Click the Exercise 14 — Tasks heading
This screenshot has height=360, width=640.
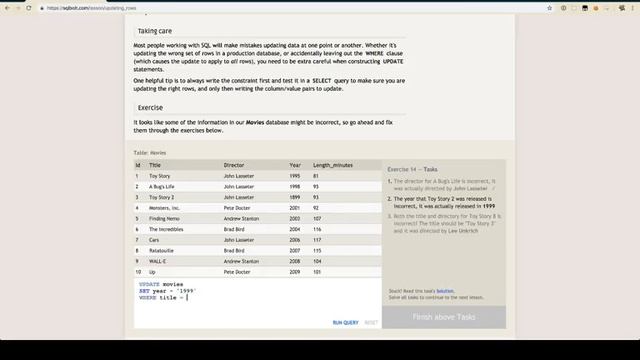[x=412, y=169]
